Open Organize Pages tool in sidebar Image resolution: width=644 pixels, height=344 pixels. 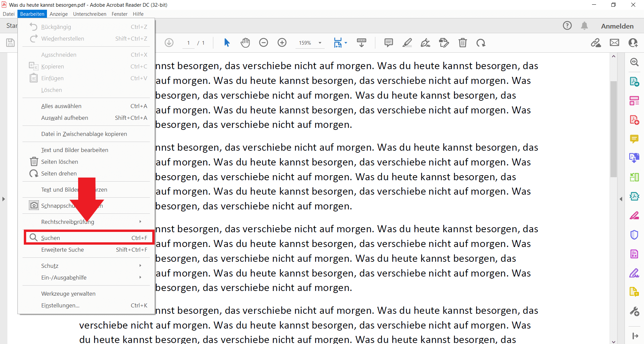634,100
